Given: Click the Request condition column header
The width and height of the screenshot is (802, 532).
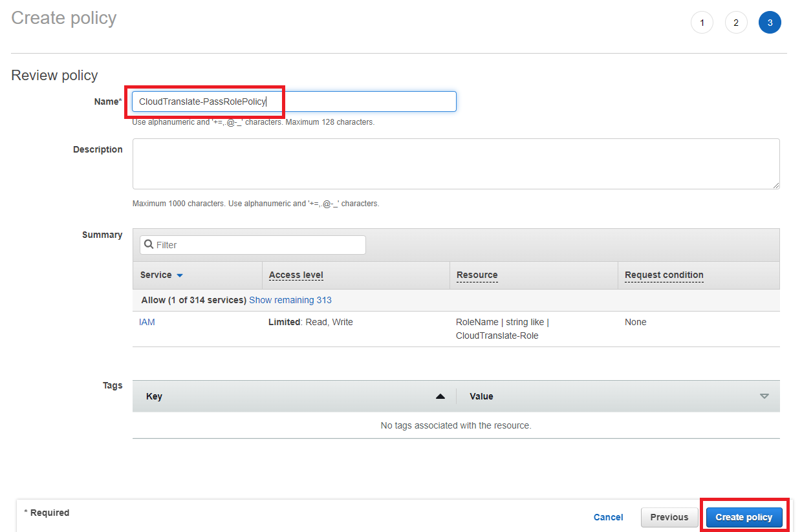Looking at the screenshot, I should pos(664,275).
